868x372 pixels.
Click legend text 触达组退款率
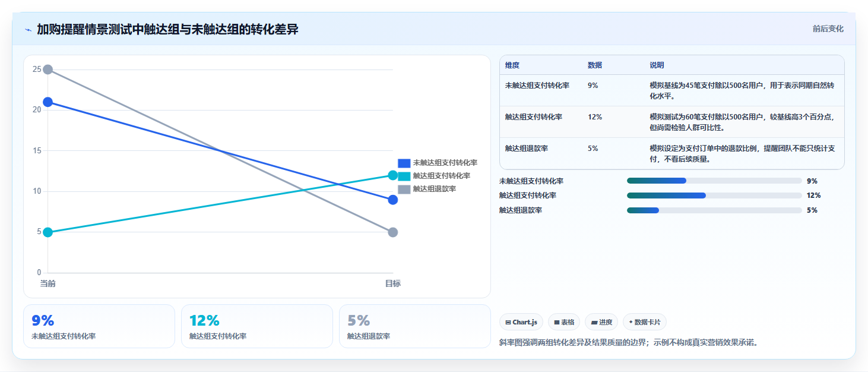[x=435, y=189]
